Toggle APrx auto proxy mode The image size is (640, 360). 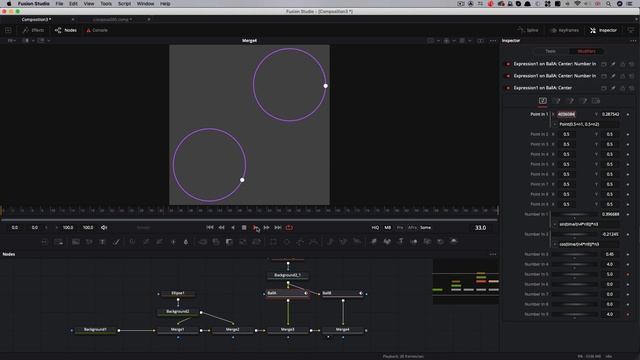click(x=412, y=227)
